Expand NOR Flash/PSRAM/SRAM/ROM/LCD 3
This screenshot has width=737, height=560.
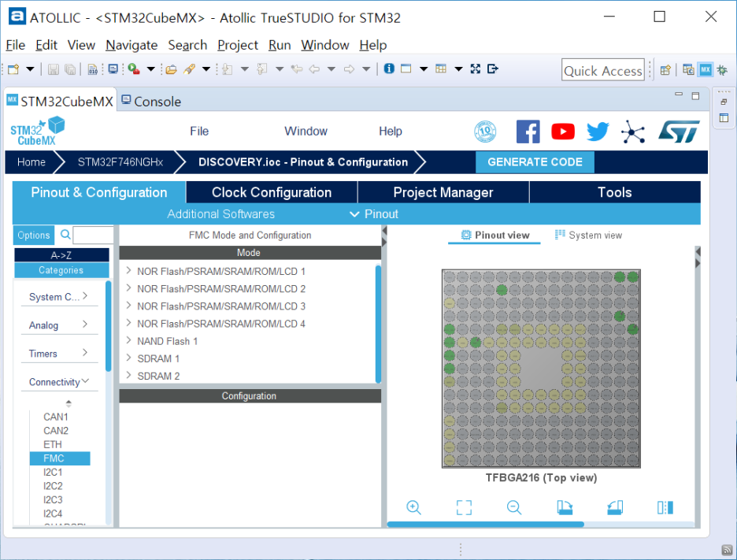(x=129, y=305)
